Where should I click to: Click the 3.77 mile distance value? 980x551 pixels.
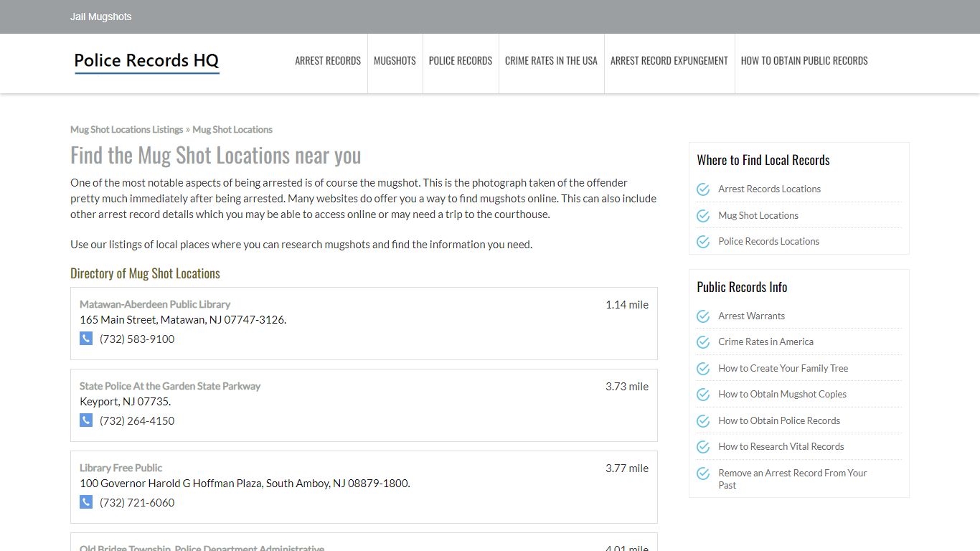pos(627,468)
